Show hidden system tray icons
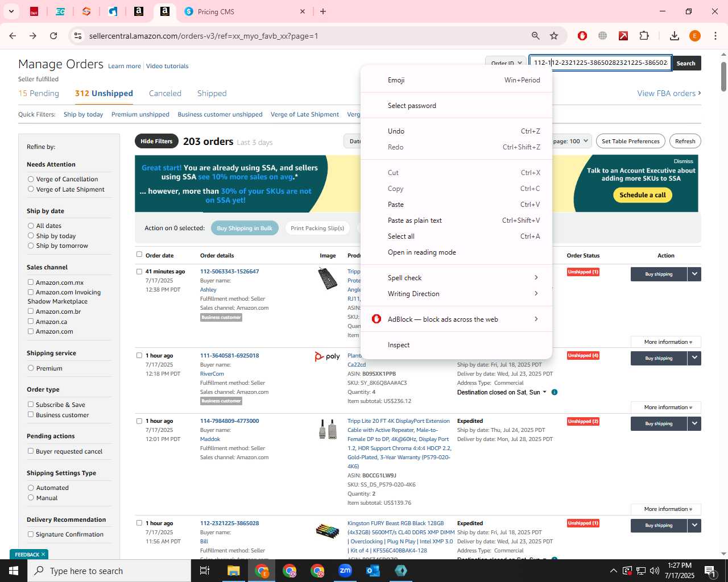Viewport: 728px width, 582px height. tap(613, 571)
